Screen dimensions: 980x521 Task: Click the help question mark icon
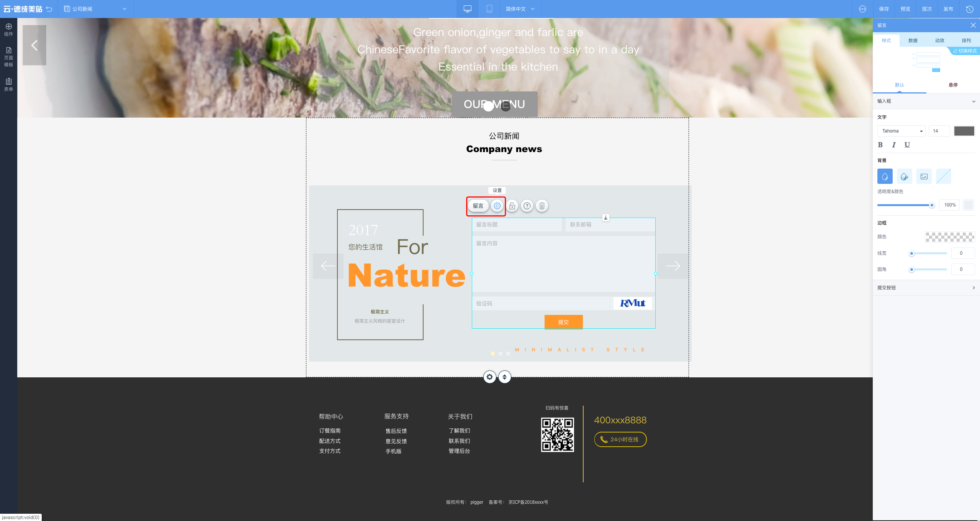[x=527, y=206]
